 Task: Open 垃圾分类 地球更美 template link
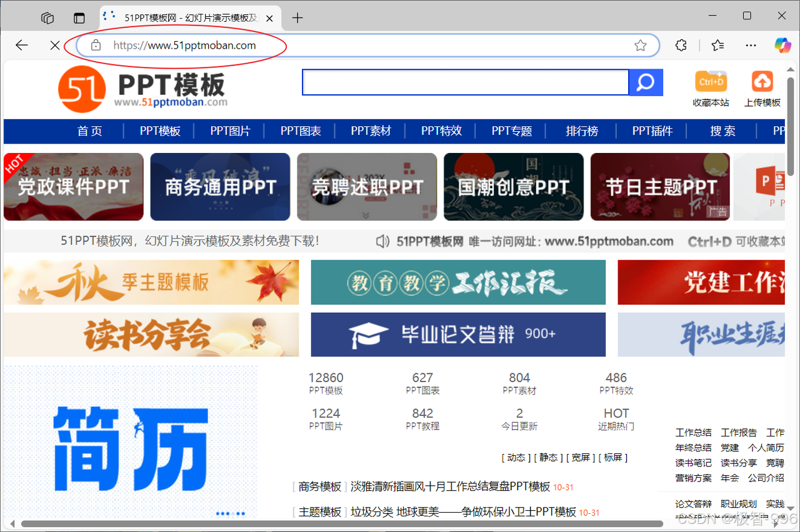(x=463, y=512)
